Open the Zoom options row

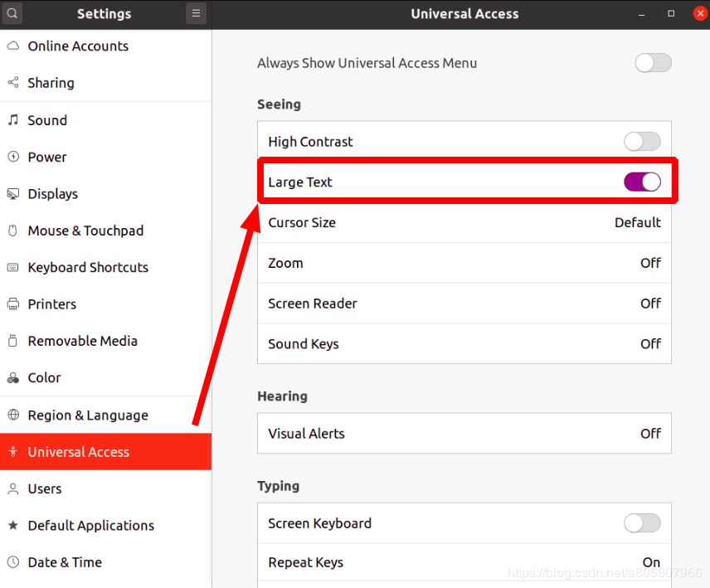coord(464,263)
